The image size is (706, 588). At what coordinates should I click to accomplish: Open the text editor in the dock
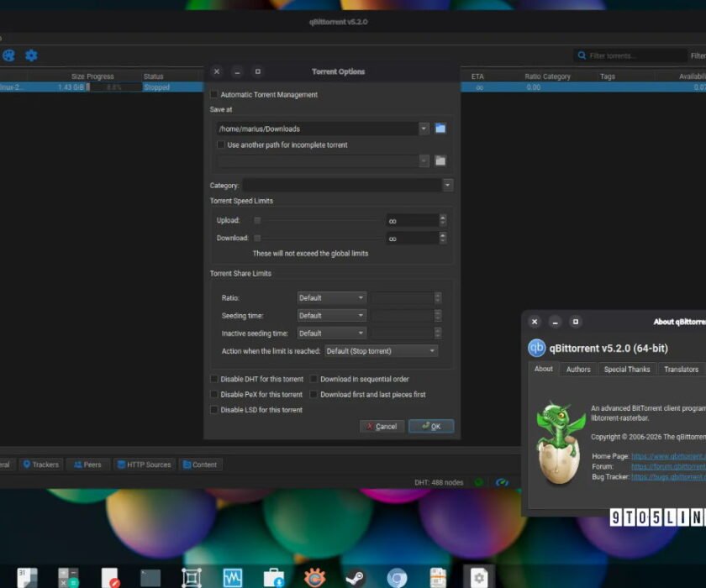[x=110, y=577]
